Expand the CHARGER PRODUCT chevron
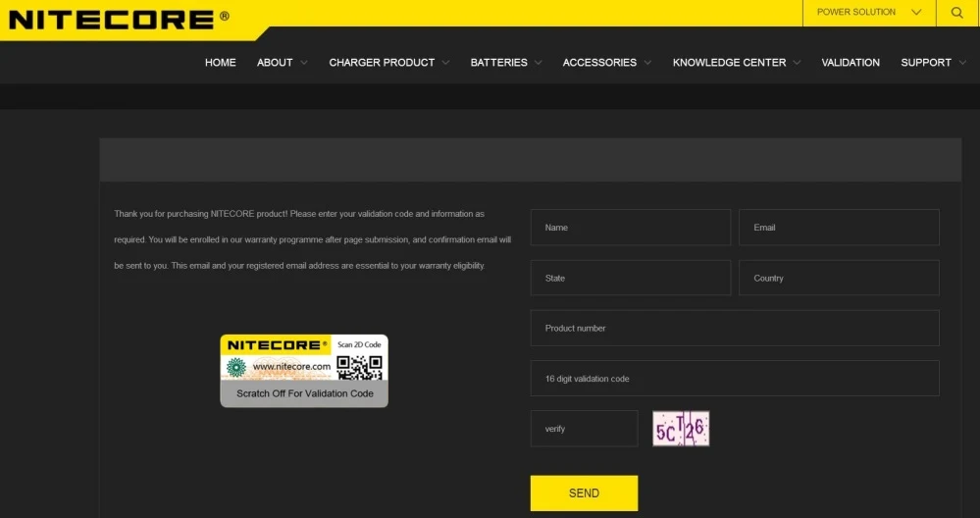The image size is (980, 518). pos(445,63)
